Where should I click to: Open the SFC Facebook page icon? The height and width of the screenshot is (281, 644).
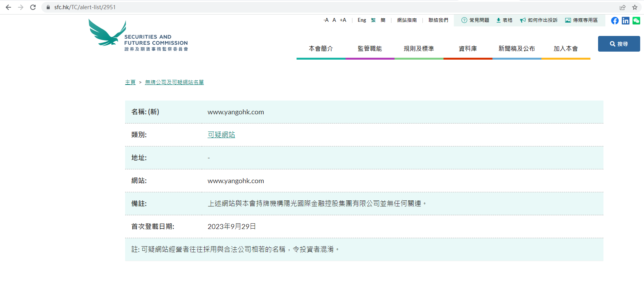[615, 21]
